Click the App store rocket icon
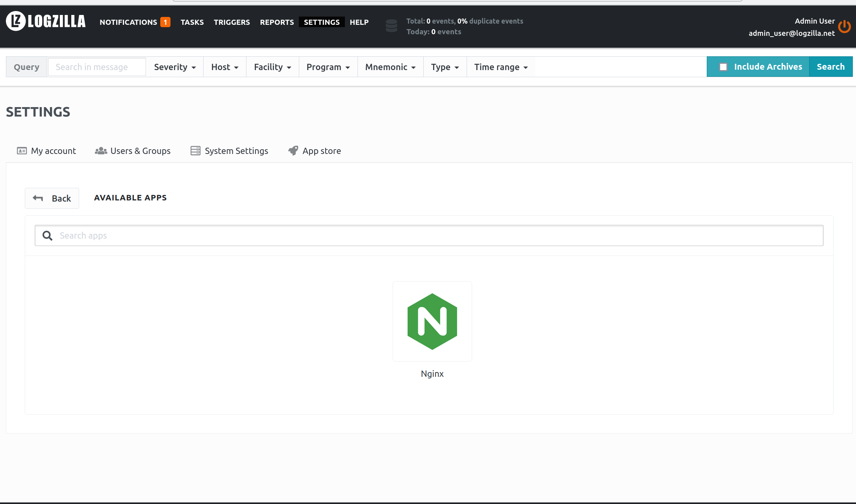Viewport: 856px width, 504px height. (293, 150)
